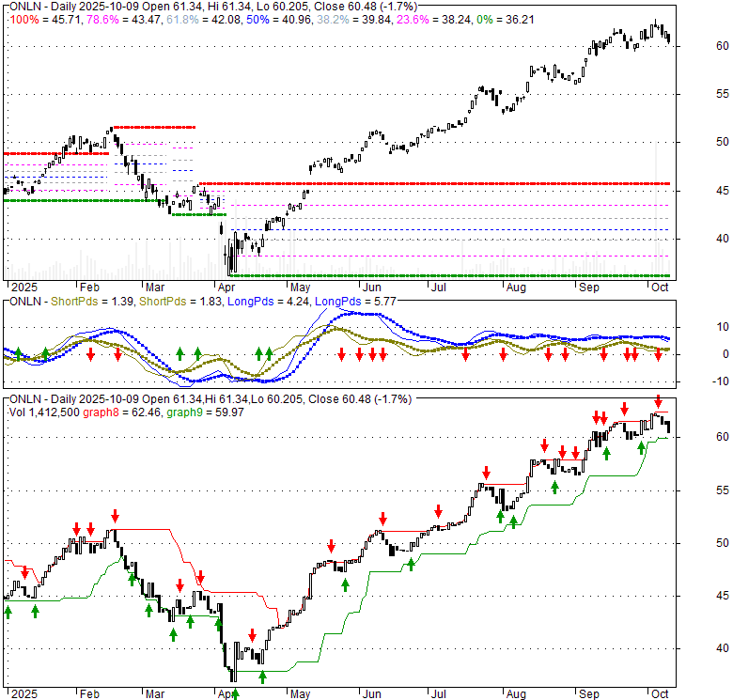Select the red '100% = 45.71' Fibonacci label

pos(46,20)
